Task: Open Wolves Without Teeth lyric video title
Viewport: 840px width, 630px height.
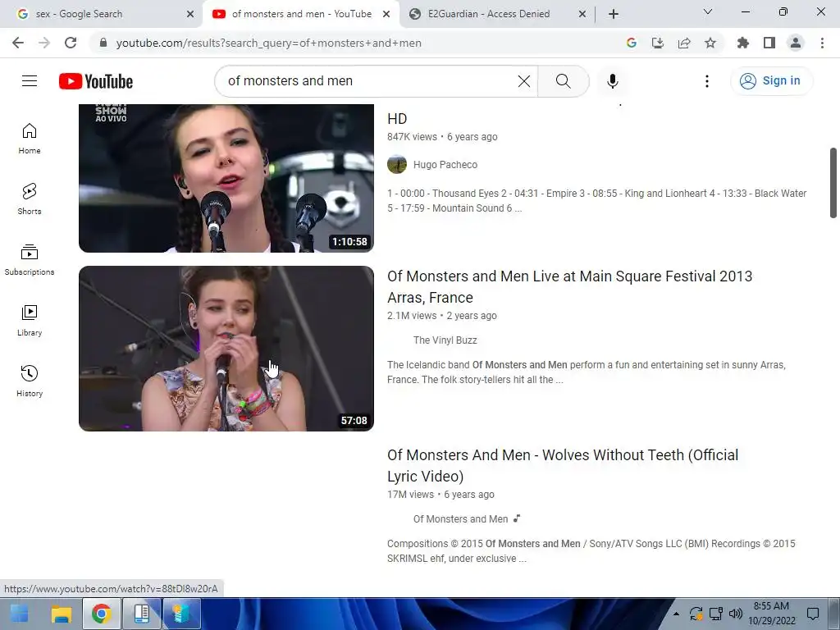Action: click(563, 466)
